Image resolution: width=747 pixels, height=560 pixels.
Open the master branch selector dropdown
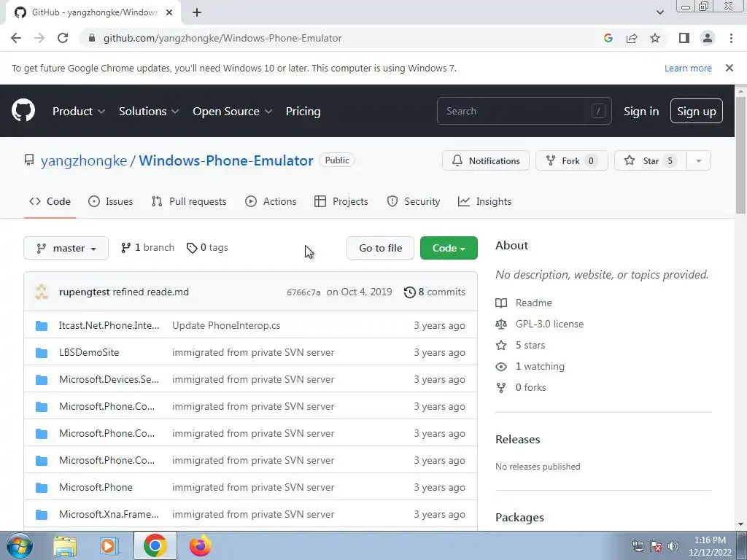(66, 248)
